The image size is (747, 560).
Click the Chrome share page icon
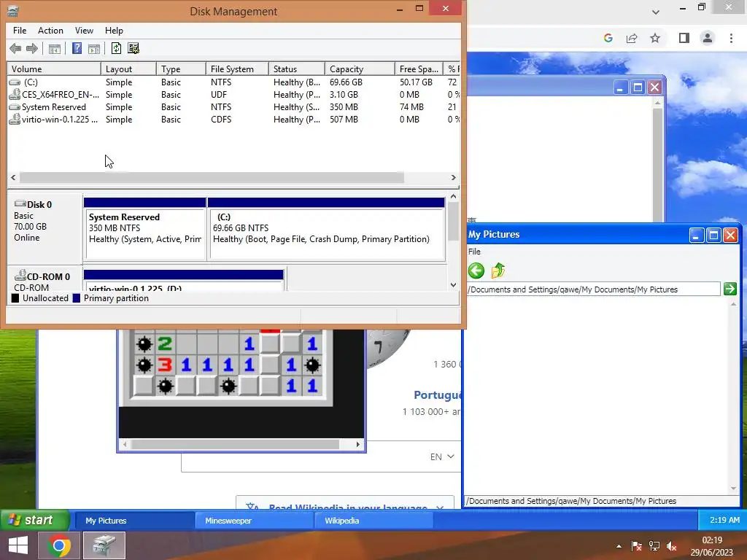[x=632, y=38]
